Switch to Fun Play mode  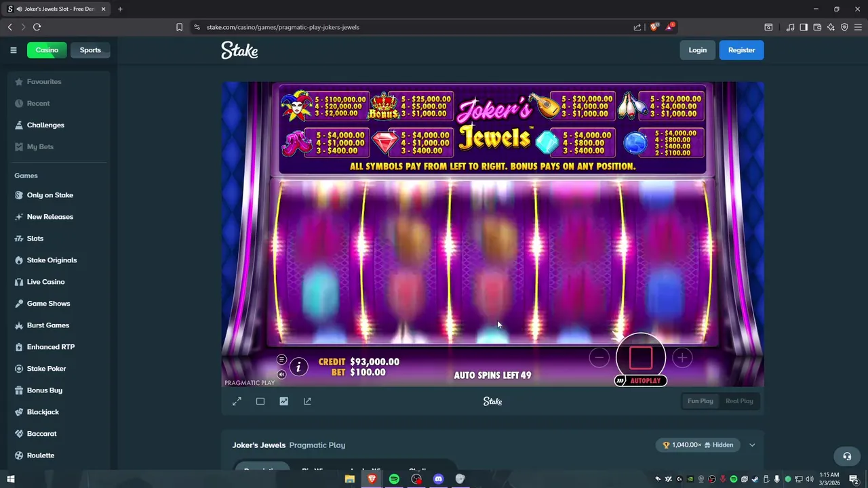click(x=701, y=401)
